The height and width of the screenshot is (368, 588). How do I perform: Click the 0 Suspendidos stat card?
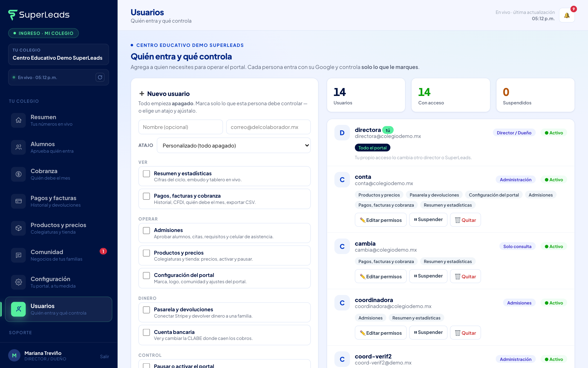[x=535, y=95]
